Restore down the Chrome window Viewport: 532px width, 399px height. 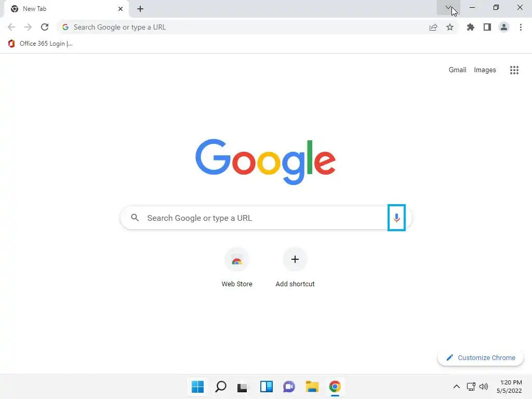pyautogui.click(x=496, y=7)
